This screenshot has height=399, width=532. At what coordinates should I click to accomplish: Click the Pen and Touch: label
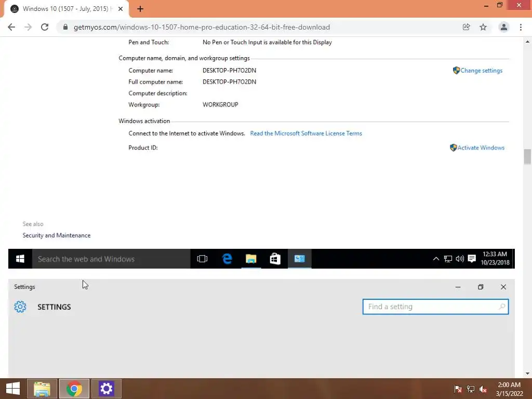click(149, 42)
